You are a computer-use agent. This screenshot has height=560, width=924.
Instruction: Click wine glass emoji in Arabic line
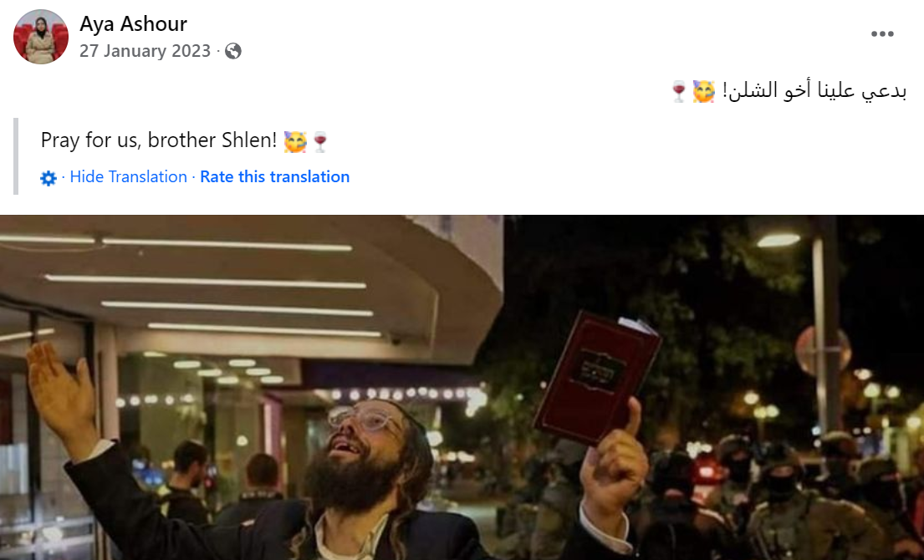[679, 91]
